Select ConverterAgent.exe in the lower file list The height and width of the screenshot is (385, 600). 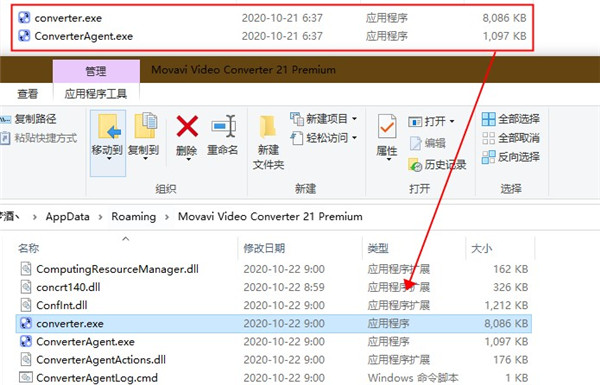tap(274, 341)
